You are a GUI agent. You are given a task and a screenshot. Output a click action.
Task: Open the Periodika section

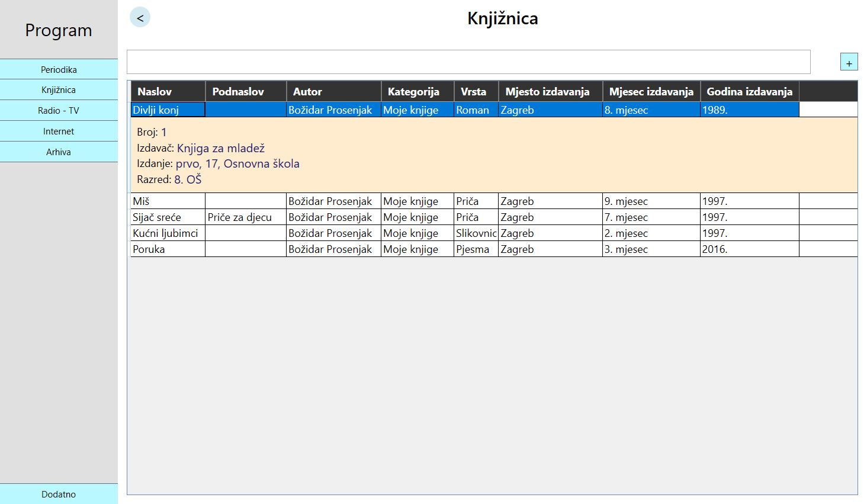(59, 69)
